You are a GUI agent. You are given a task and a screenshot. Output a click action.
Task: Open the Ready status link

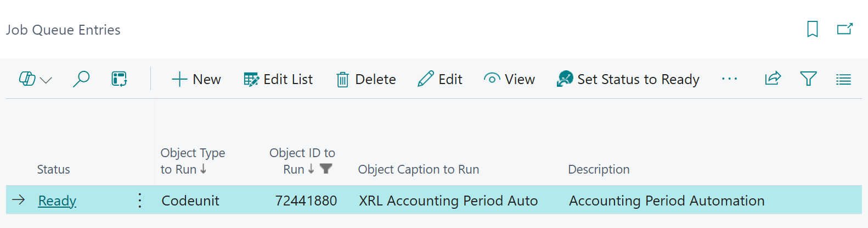point(57,201)
